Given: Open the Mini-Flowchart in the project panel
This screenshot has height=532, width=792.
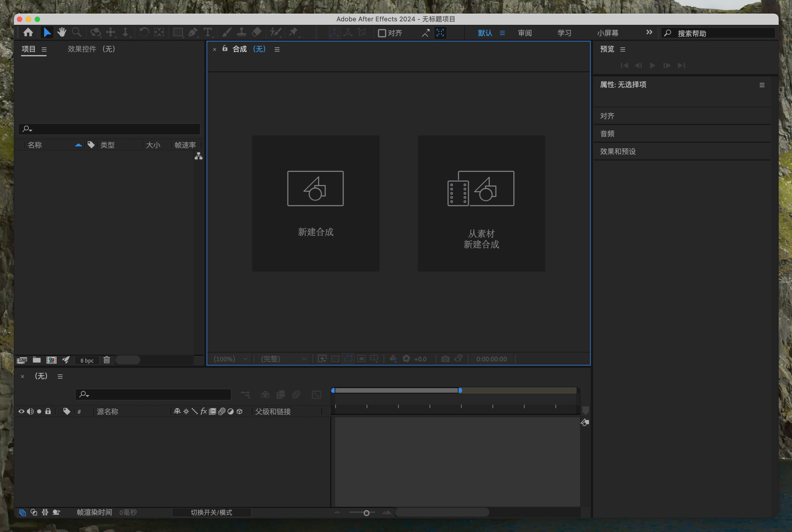Looking at the screenshot, I should click(198, 156).
